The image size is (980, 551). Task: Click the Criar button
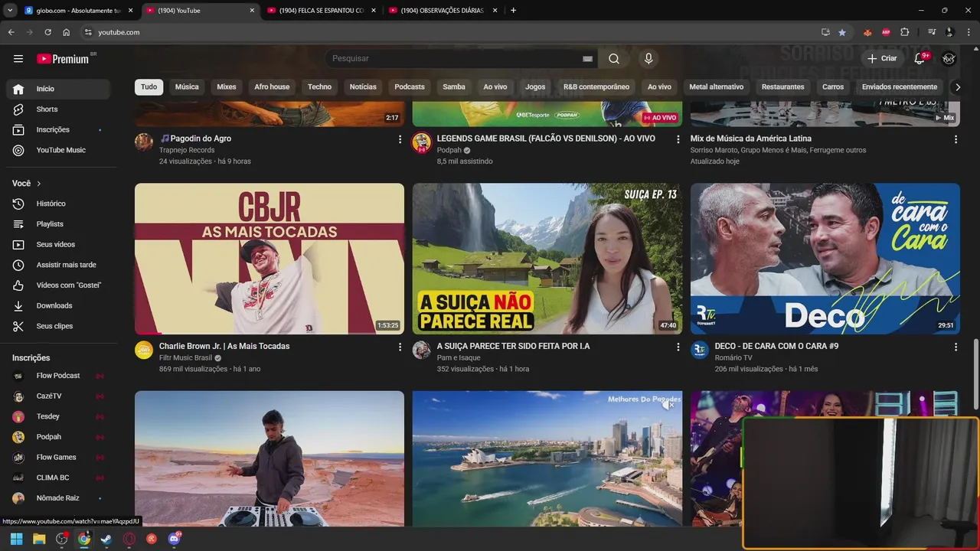click(881, 58)
